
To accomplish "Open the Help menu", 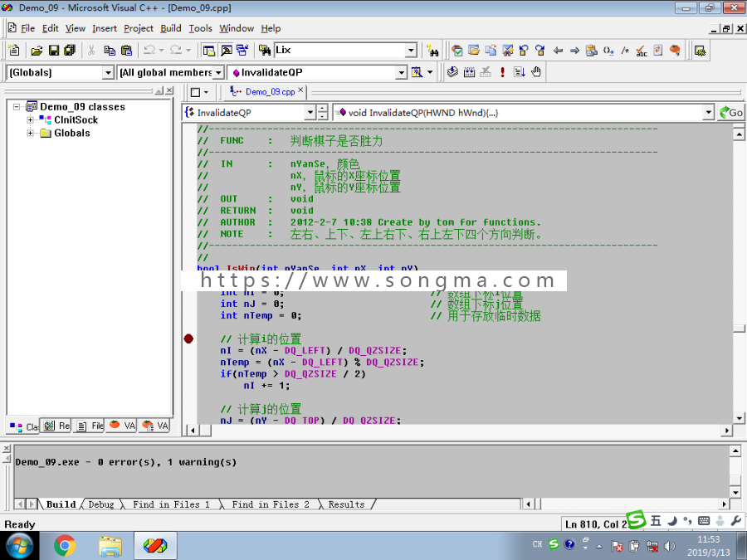I will tap(271, 28).
